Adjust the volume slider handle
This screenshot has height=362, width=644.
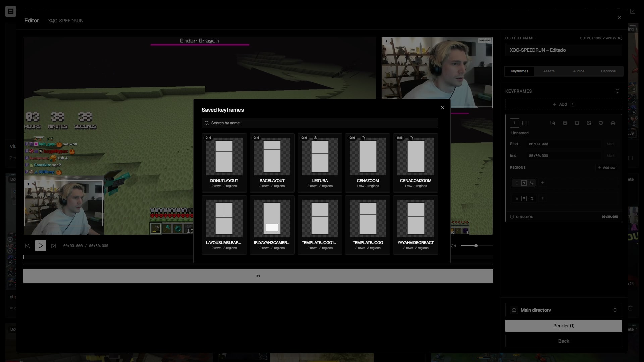(476, 246)
